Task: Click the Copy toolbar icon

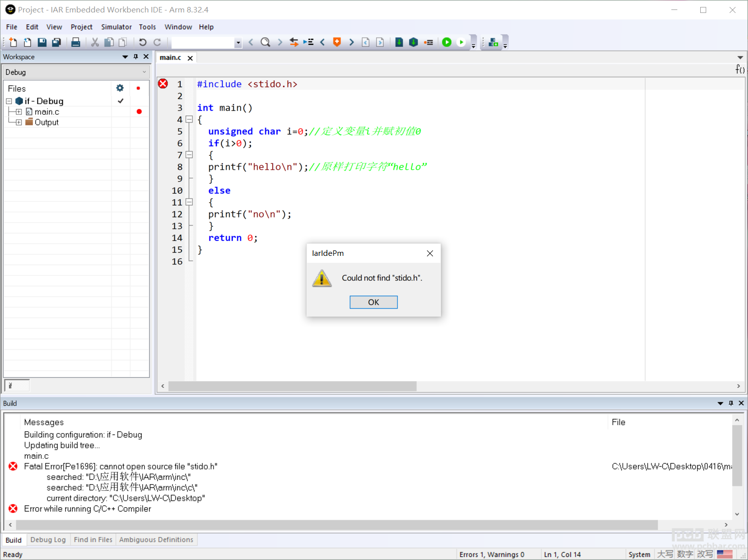Action: click(x=108, y=42)
